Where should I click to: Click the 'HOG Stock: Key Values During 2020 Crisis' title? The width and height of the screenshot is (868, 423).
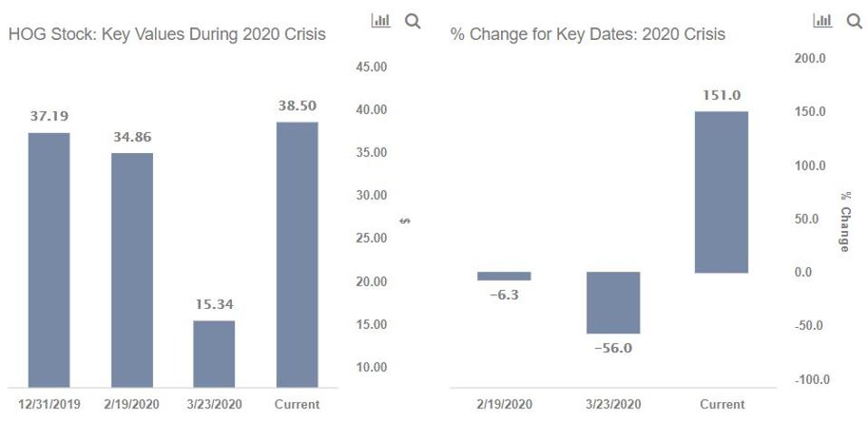[x=167, y=34]
